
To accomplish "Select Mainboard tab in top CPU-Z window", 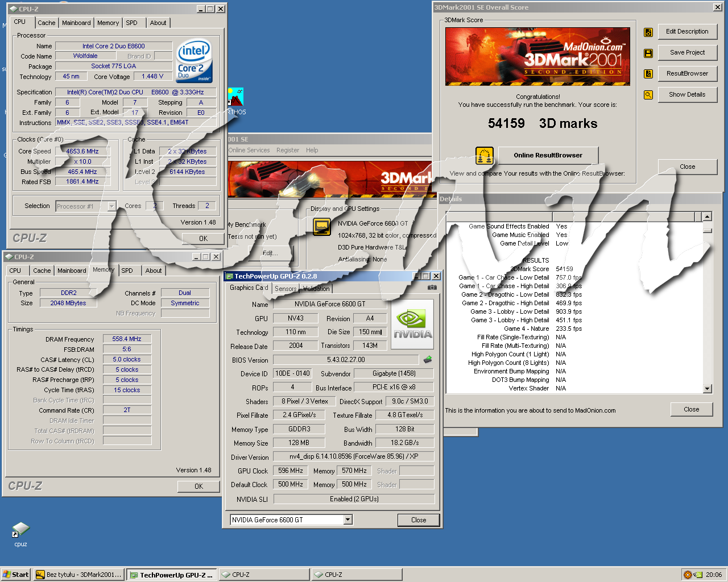I will coord(76,23).
